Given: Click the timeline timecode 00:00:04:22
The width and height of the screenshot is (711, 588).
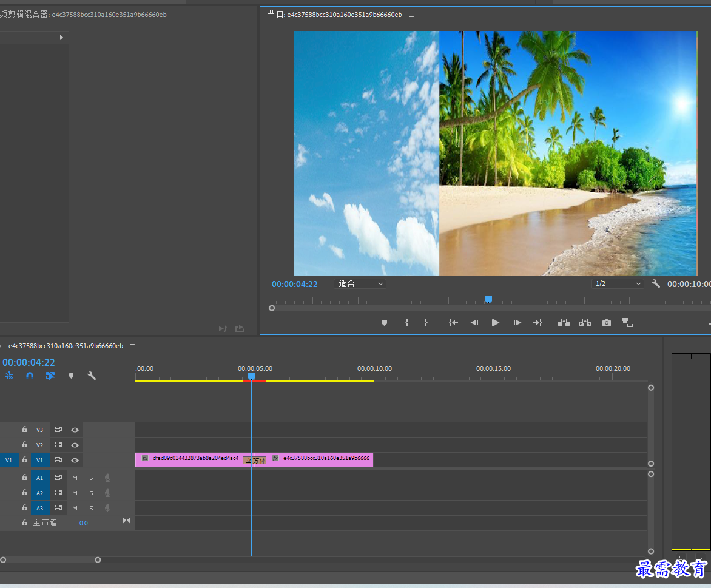Looking at the screenshot, I should click(x=29, y=362).
